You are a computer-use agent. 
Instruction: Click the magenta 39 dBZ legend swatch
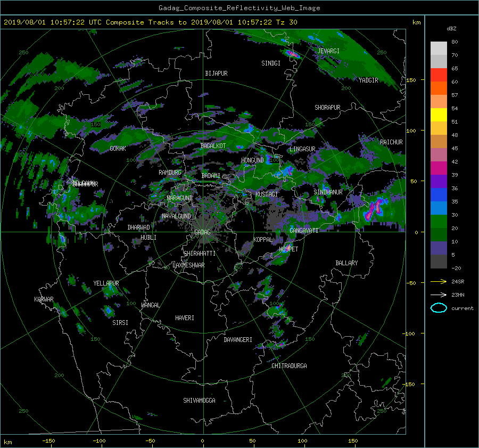(439, 168)
